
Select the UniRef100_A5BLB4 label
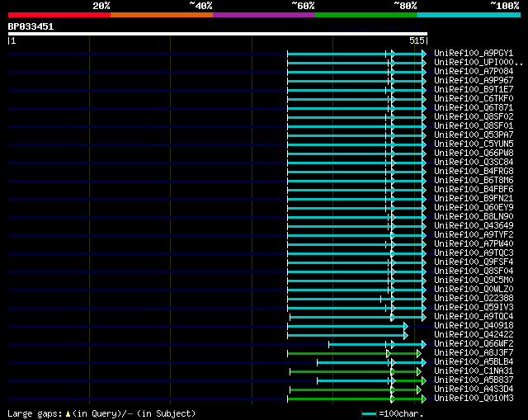click(x=474, y=362)
